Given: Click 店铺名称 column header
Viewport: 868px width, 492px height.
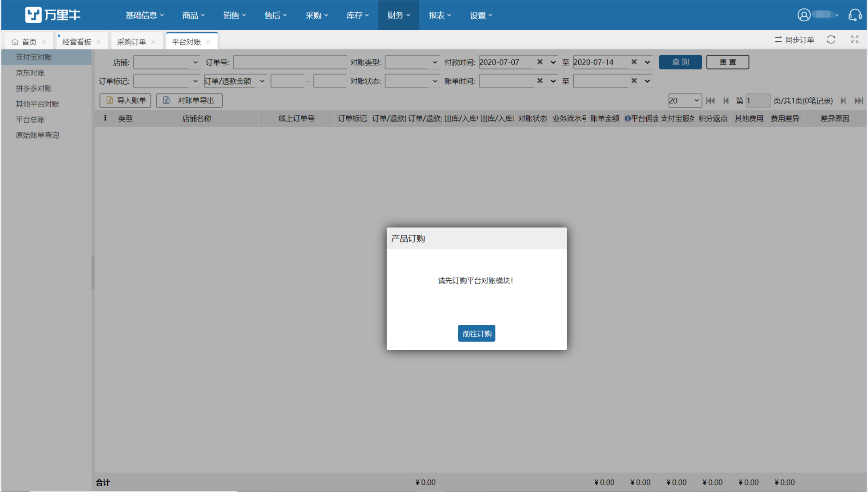Looking at the screenshot, I should coord(196,118).
